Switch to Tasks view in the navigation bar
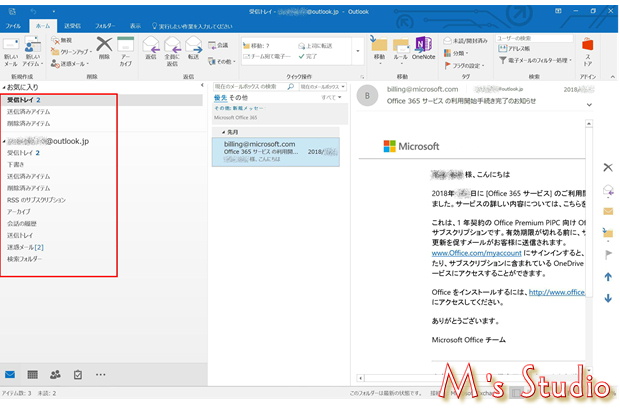This screenshot has width=620, height=413. (78, 374)
